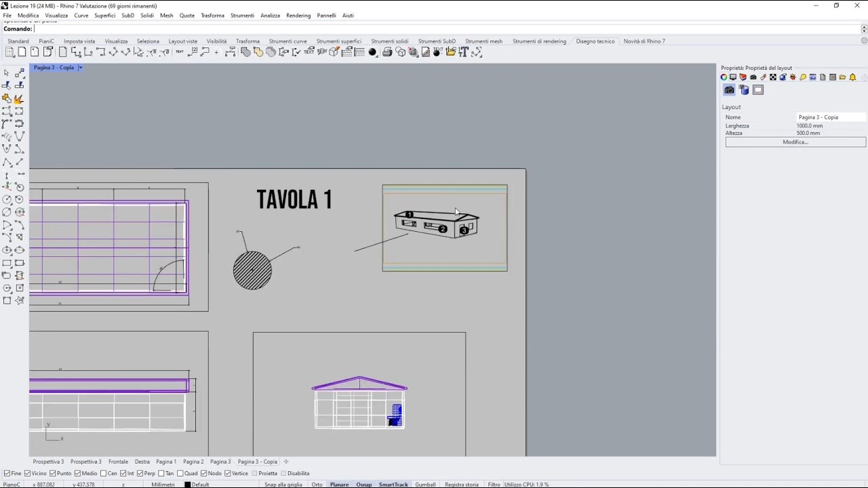Open the Material (color wheel) properties icon
The height and width of the screenshot is (488, 868).
point(724,77)
